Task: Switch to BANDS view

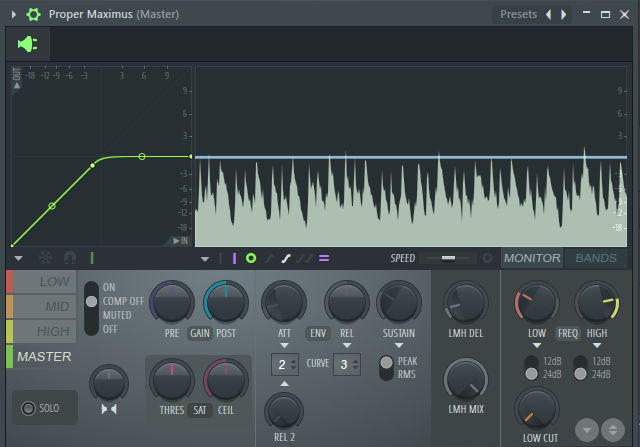Action: tap(596, 258)
